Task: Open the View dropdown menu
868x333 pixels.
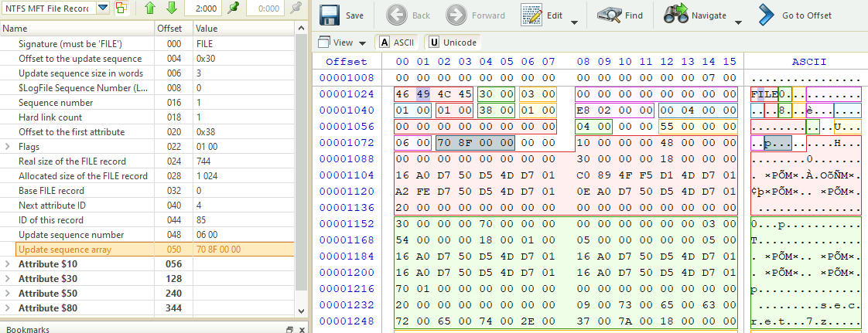Action: pos(342,42)
